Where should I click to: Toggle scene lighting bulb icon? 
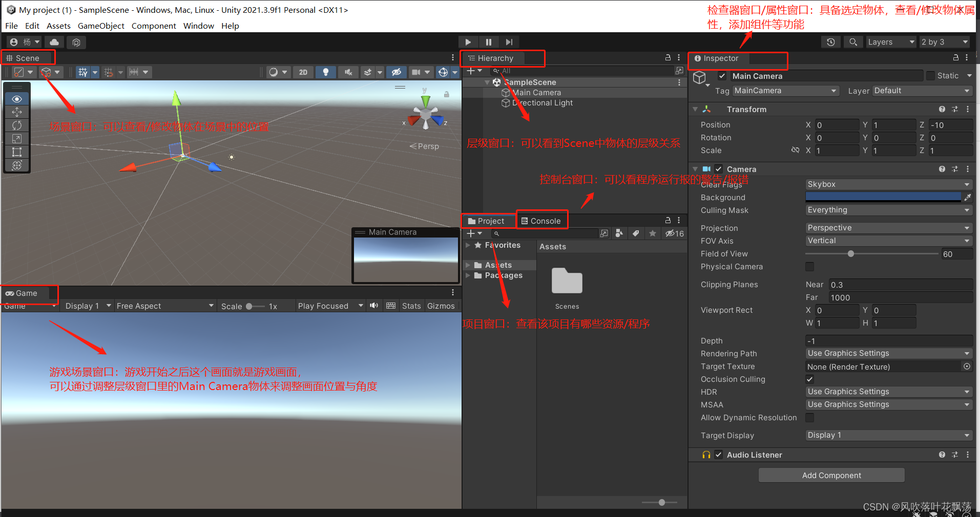coord(326,72)
